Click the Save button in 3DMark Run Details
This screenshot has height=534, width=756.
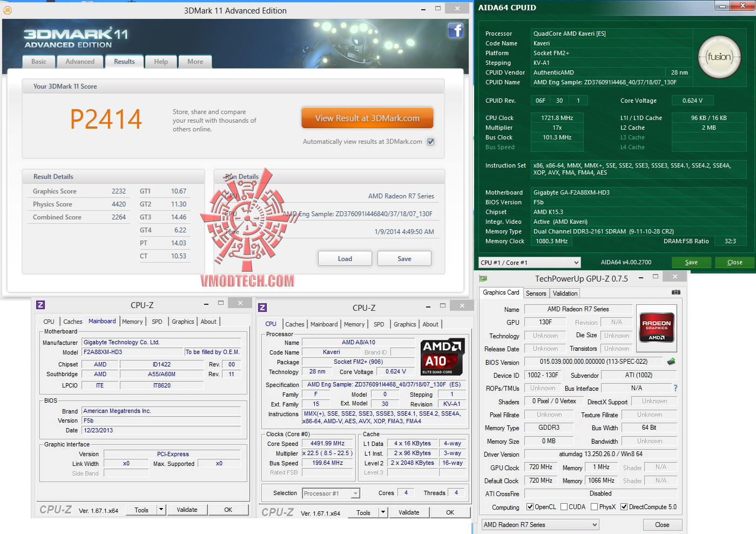click(404, 258)
